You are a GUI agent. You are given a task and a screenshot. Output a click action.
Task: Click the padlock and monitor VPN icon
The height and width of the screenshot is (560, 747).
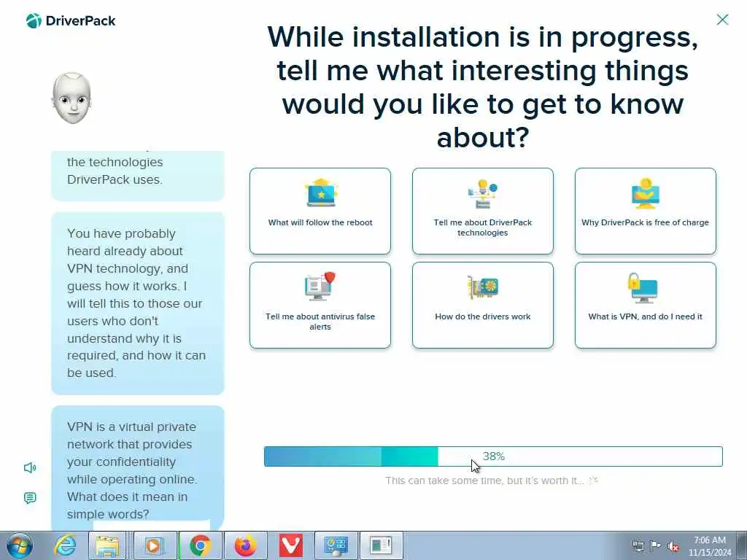643,287
